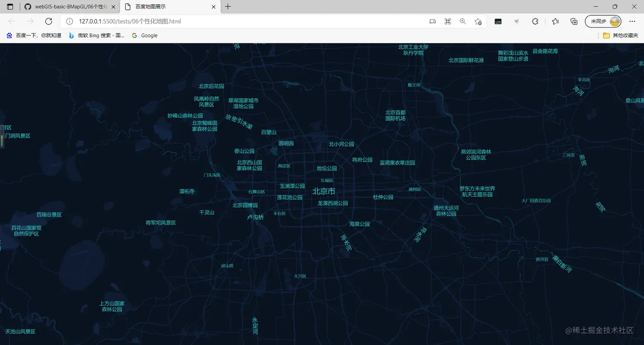The height and width of the screenshot is (345, 644).
Task: Click the four-square grid icon in address bar
Action: pyautogui.click(x=448, y=21)
